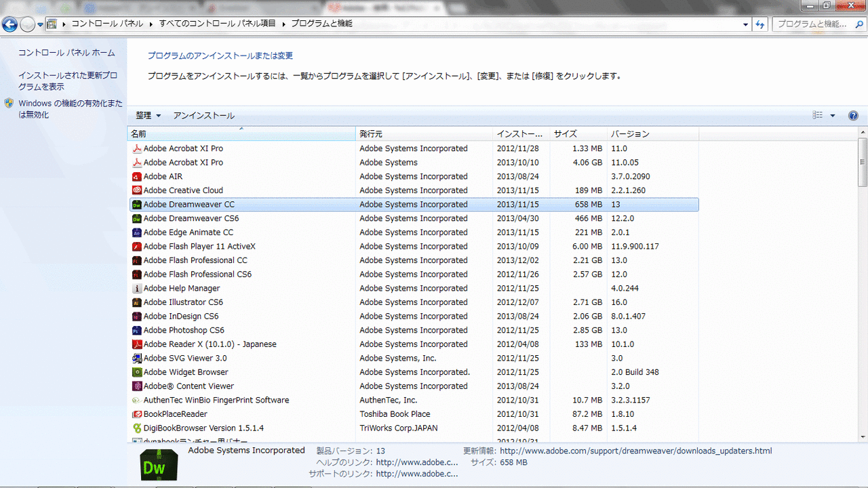Click the version 2.0 Build 348 cell
The height and width of the screenshot is (488, 868).
click(635, 372)
